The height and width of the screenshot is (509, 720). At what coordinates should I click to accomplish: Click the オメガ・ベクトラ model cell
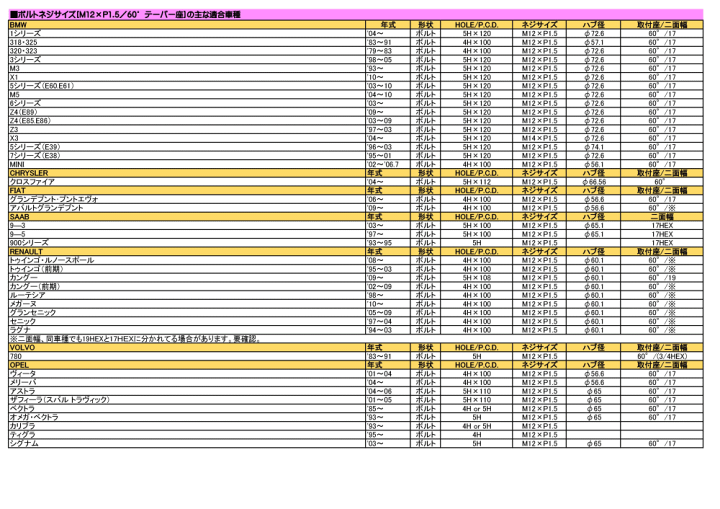point(187,418)
